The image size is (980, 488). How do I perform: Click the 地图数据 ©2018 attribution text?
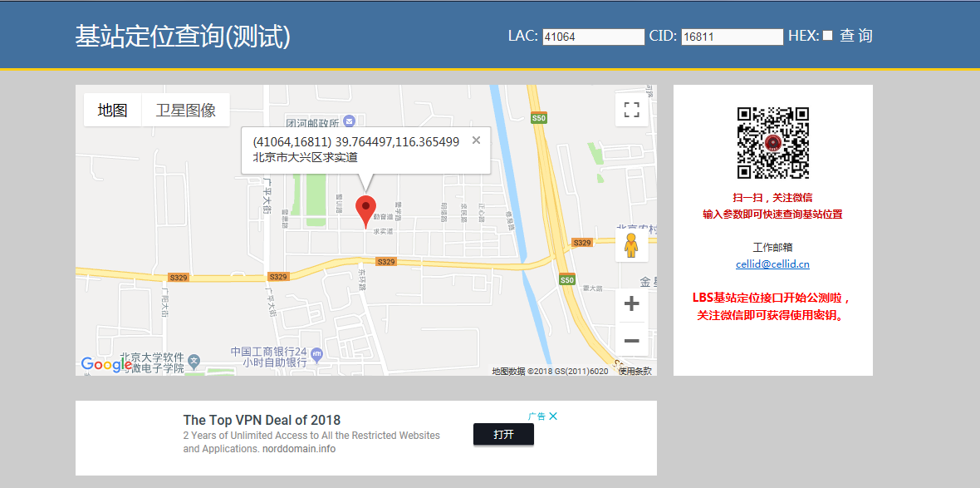coord(550,371)
